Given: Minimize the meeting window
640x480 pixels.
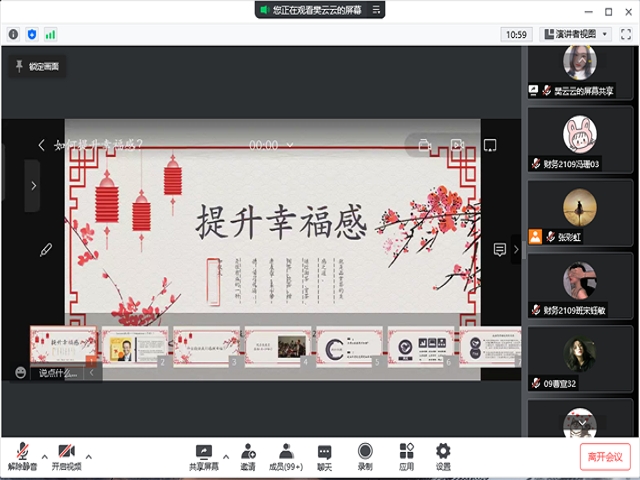Looking at the screenshot, I should [588, 12].
